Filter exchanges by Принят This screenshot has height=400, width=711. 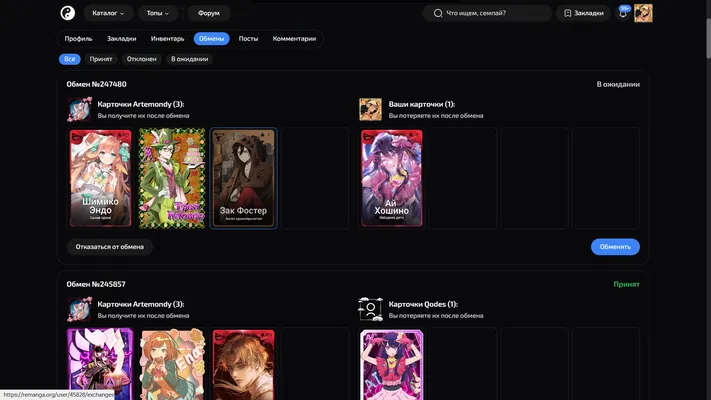tap(101, 59)
